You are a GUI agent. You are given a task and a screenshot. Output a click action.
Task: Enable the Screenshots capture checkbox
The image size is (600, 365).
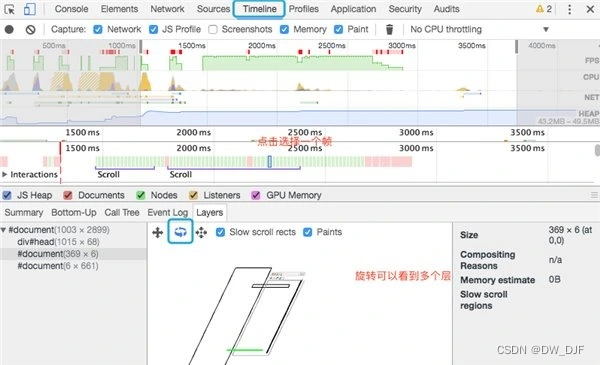click(213, 29)
